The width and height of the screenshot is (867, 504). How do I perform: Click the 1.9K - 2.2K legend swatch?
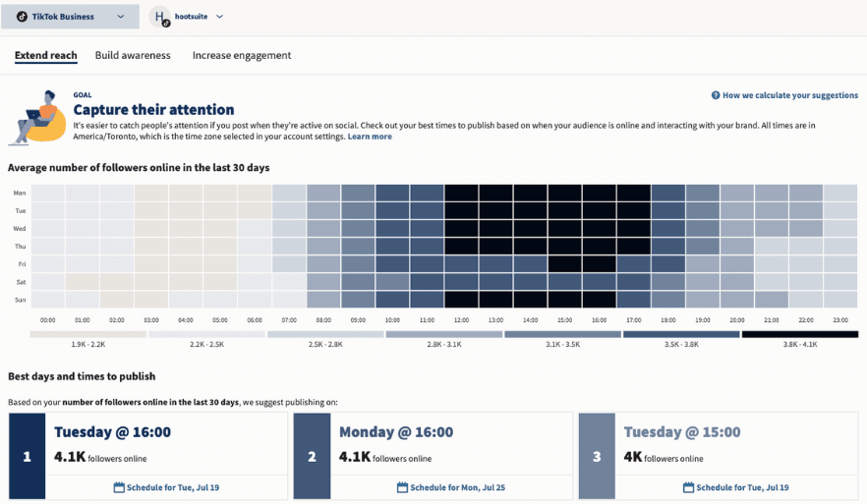88,334
